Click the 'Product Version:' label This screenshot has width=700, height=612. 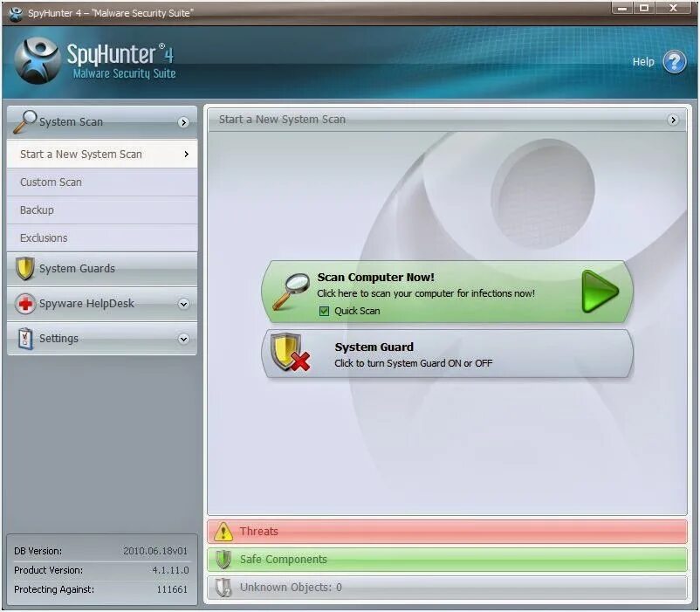48,570
